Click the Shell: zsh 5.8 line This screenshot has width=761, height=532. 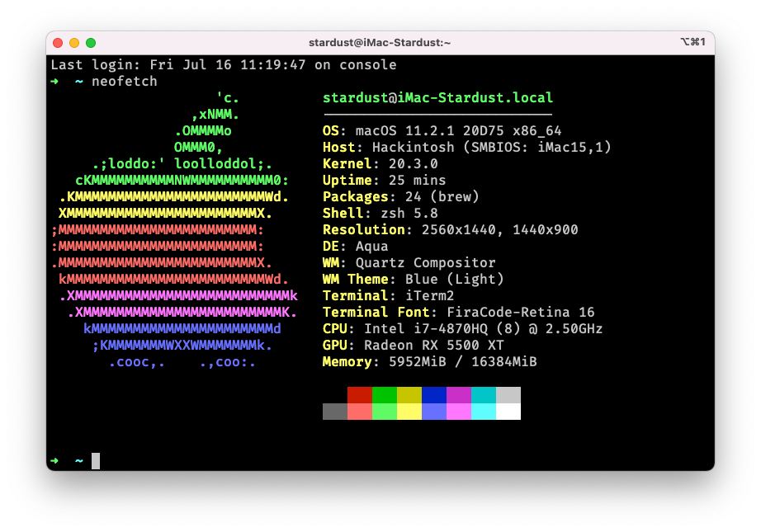pos(380,214)
